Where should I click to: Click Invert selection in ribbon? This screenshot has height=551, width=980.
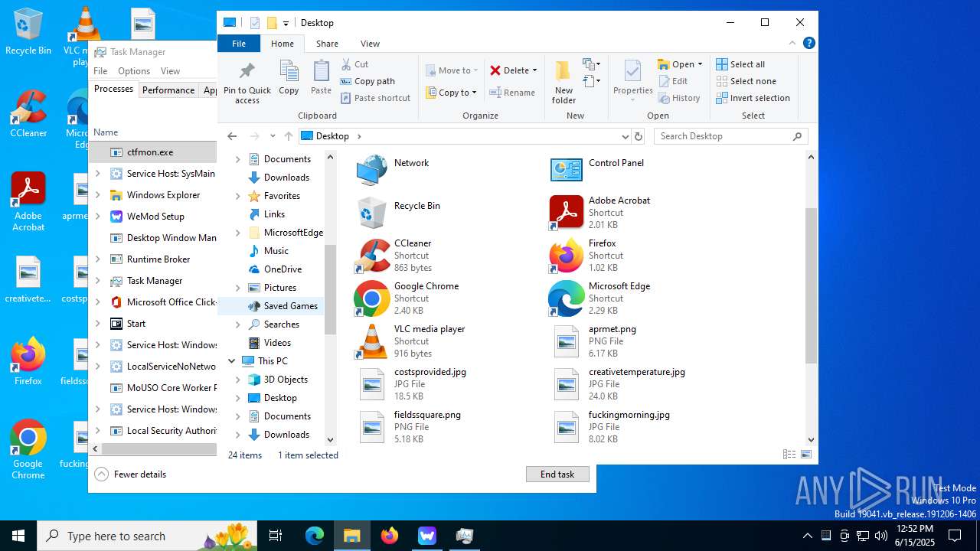pos(753,98)
